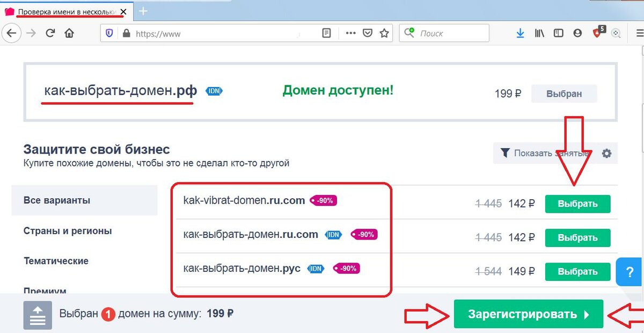Choose the как-выбрать-домен.рус domain
This screenshot has width=644, height=333.
click(577, 272)
